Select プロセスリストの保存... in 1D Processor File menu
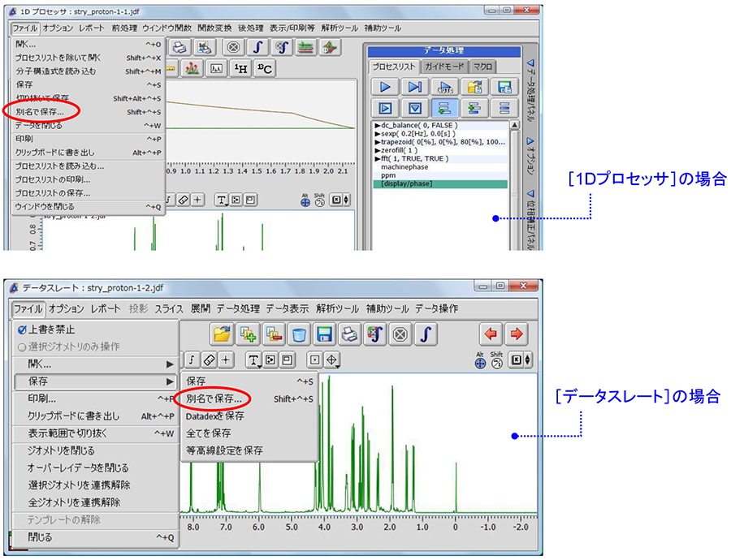This screenshot has width=731, height=560. point(53,193)
